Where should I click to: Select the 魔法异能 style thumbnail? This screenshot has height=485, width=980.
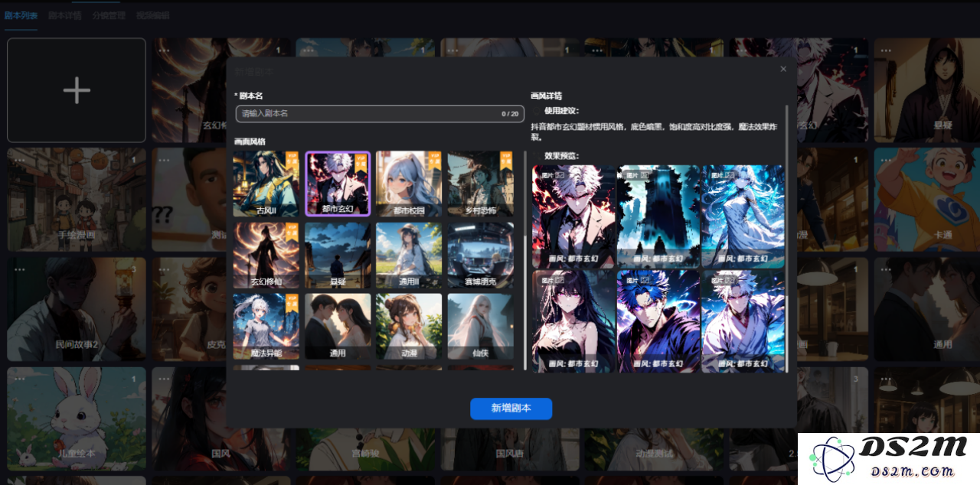tap(266, 327)
